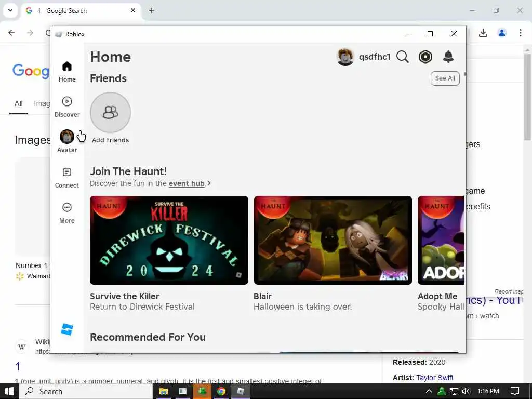The image size is (532, 399).
Task: Open the Home section in Roblox sidebar
Action: 67,72
